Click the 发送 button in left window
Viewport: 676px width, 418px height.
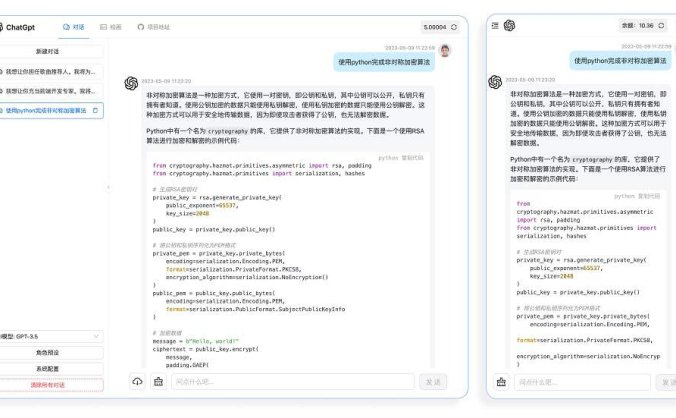pos(433,382)
